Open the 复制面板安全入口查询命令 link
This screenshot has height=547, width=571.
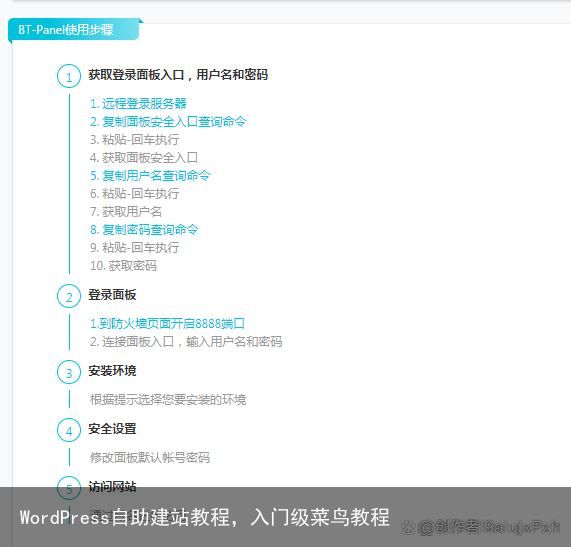pyautogui.click(x=168, y=122)
